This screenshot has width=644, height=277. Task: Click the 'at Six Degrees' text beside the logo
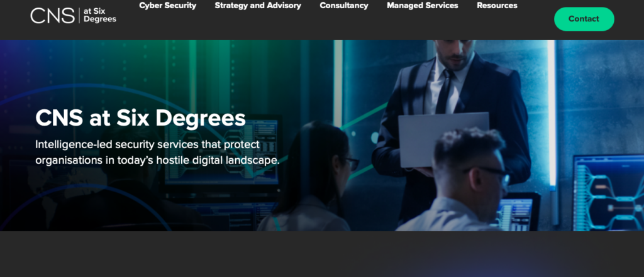point(100,15)
